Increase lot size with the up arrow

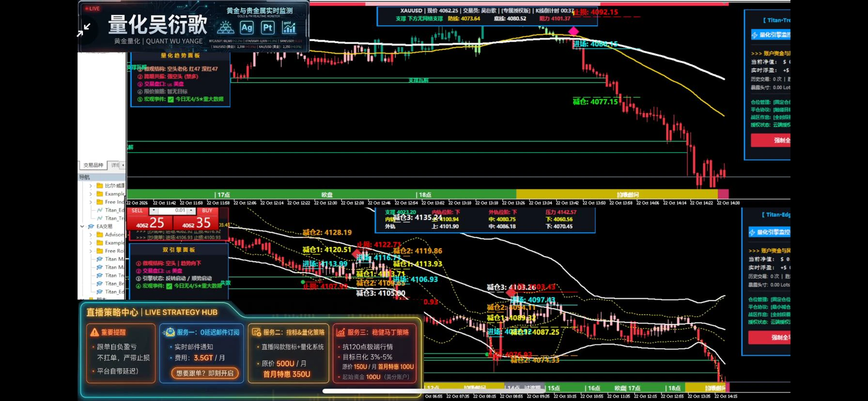192,211
